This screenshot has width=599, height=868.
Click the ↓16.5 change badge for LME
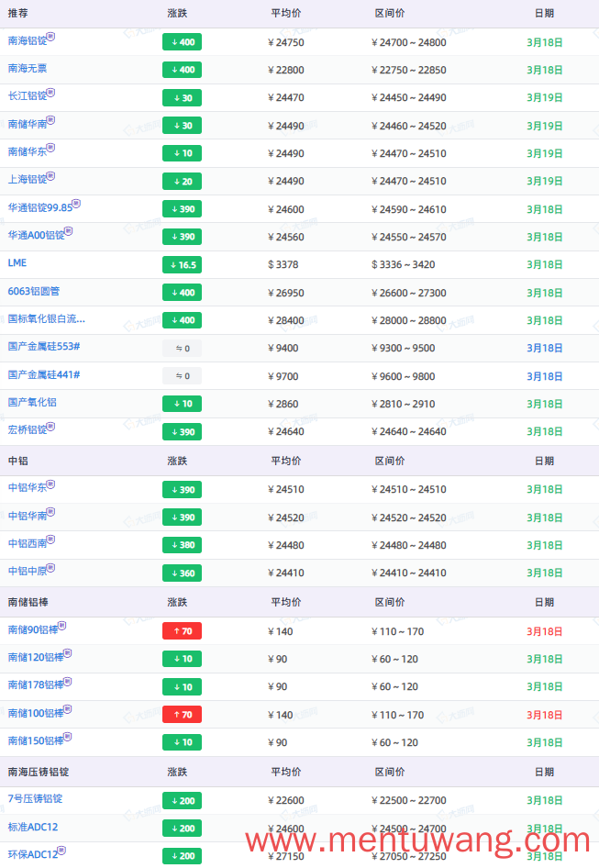click(x=183, y=264)
